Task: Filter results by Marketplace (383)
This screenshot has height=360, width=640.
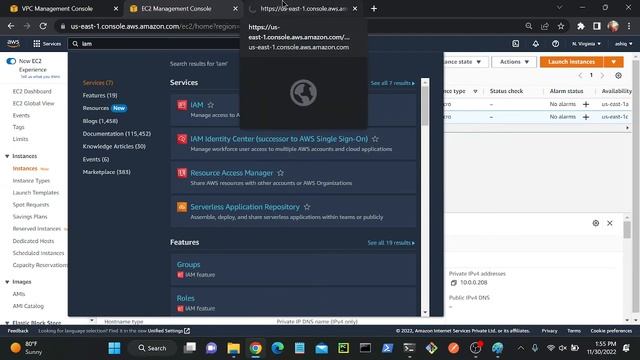Action: coord(107,172)
